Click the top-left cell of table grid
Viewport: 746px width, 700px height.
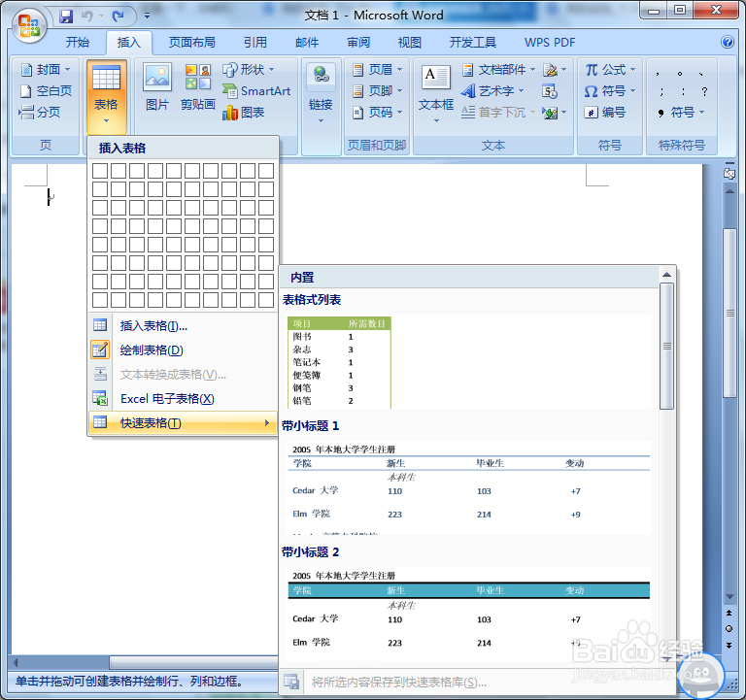click(x=100, y=171)
